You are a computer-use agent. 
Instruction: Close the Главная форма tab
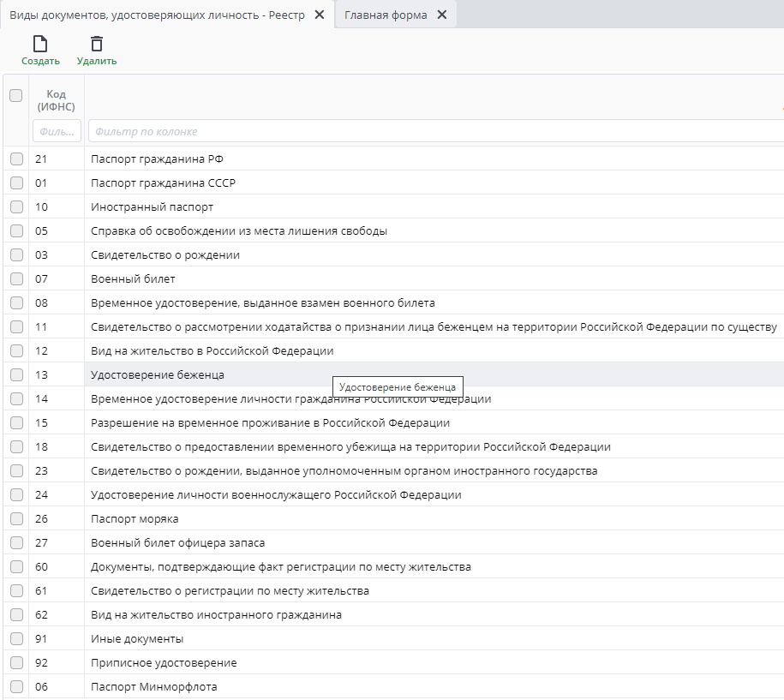(441, 15)
